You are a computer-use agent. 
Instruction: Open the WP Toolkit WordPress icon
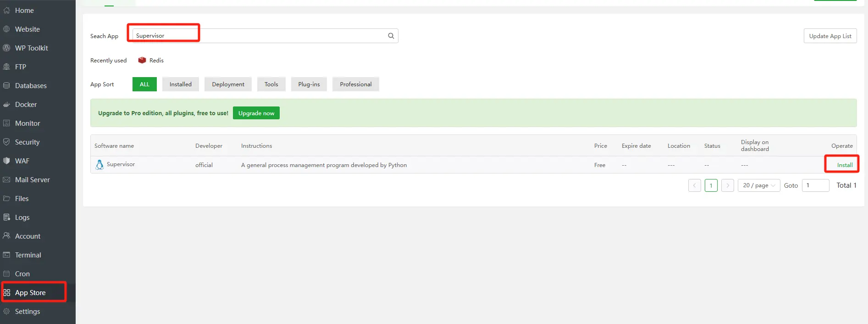6,48
